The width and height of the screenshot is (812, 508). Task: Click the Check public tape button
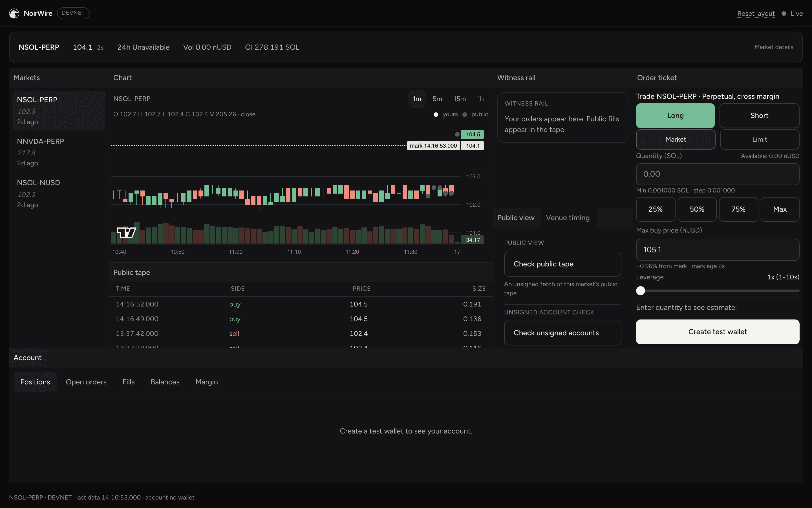pyautogui.click(x=562, y=264)
